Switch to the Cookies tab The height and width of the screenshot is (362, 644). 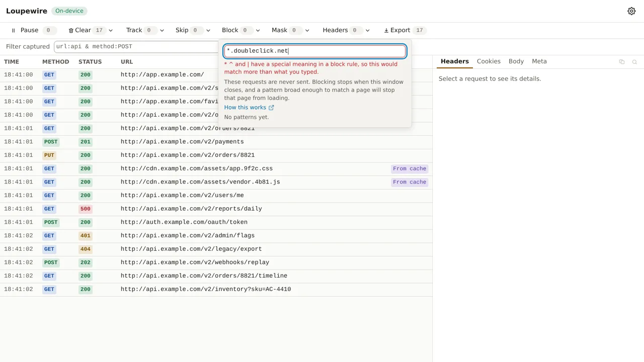[489, 61]
